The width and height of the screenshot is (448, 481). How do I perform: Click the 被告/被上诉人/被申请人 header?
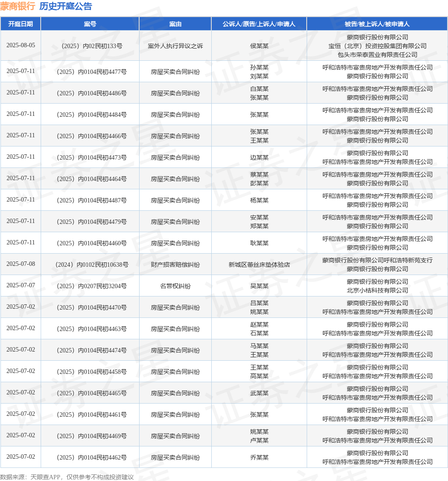click(x=377, y=24)
